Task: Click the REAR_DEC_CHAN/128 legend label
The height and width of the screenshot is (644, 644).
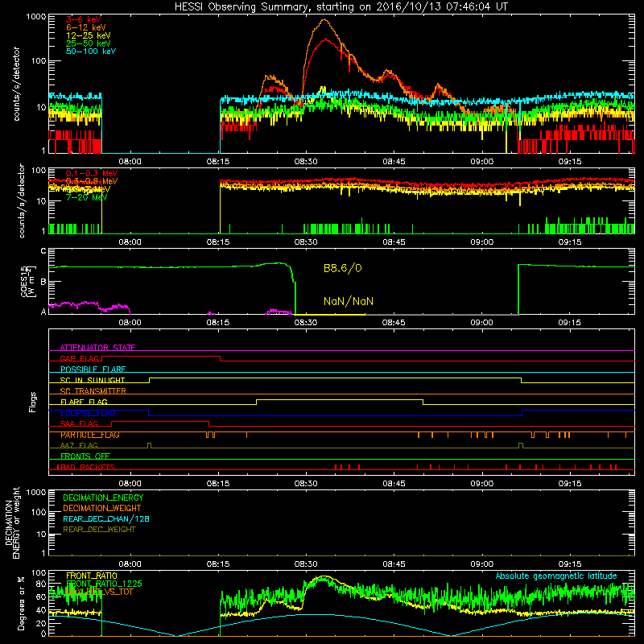Action: point(106,518)
